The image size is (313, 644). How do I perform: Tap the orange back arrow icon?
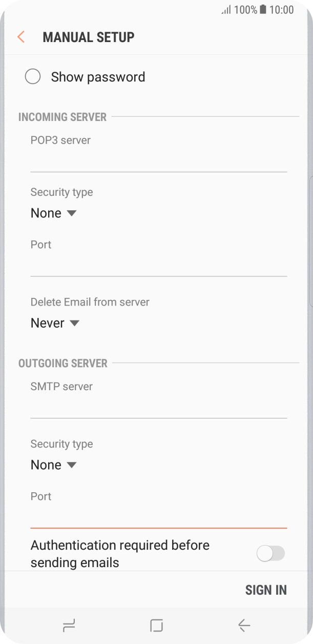click(21, 37)
